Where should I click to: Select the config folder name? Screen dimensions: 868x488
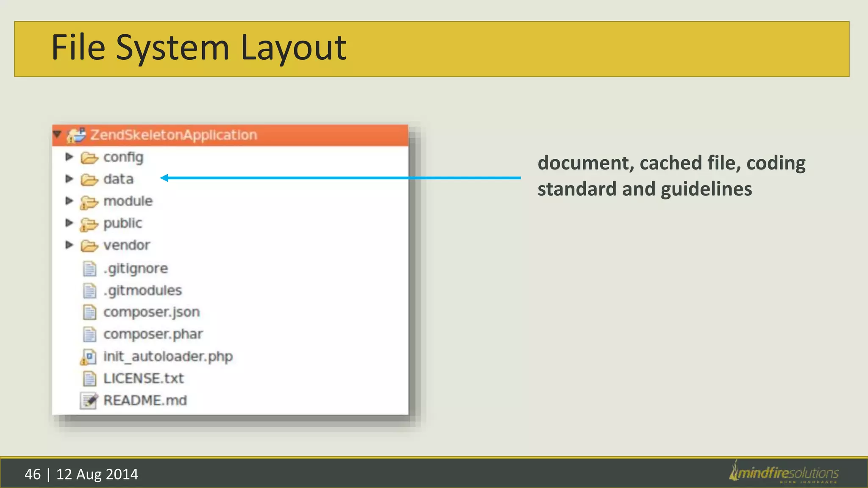point(123,158)
